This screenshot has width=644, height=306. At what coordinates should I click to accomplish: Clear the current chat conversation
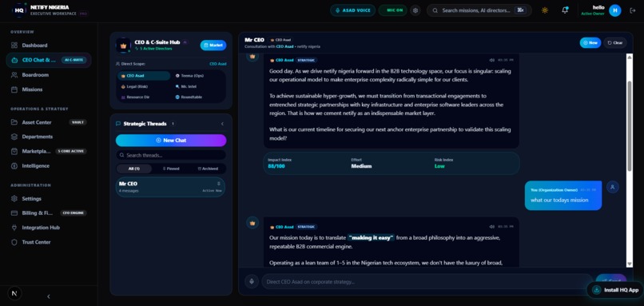615,42
